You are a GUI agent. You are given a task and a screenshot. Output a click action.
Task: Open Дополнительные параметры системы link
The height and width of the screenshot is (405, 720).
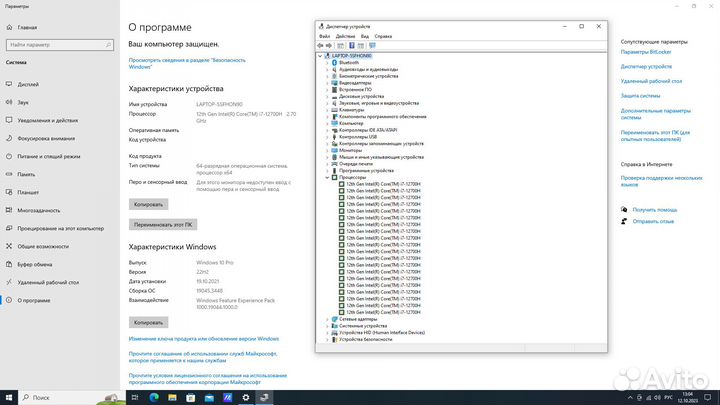(655, 114)
